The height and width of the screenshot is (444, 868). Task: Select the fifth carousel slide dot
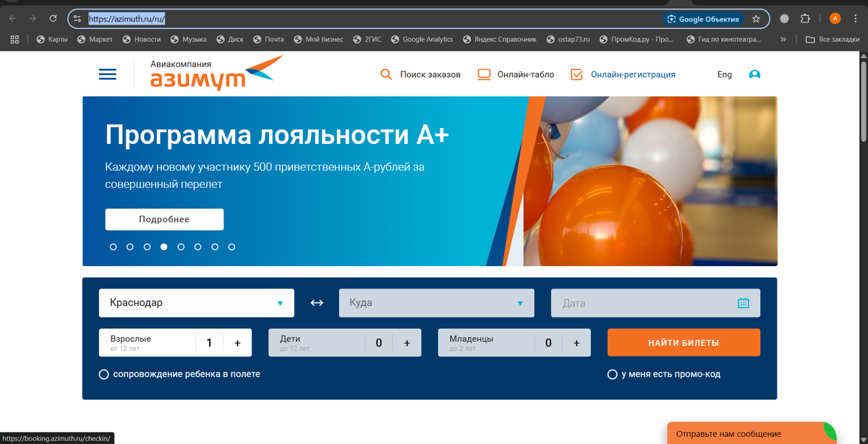click(x=181, y=247)
